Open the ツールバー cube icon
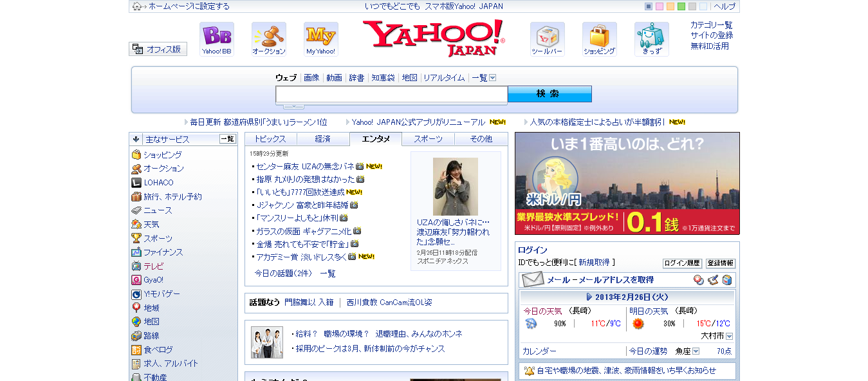This screenshot has width=868, height=381. click(x=547, y=39)
